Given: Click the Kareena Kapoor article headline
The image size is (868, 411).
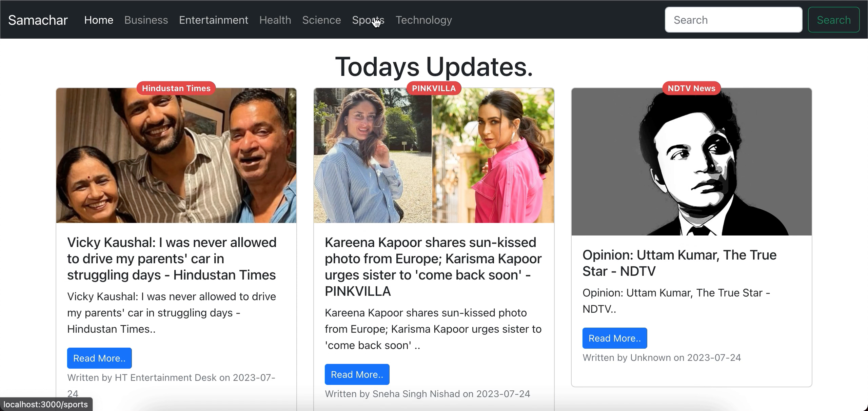Looking at the screenshot, I should 433,267.
